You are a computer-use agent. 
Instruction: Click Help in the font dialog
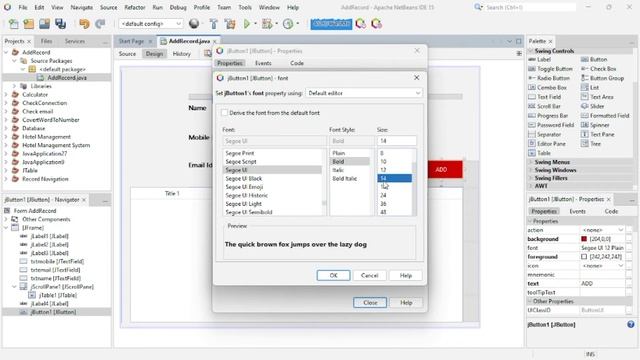(406, 276)
